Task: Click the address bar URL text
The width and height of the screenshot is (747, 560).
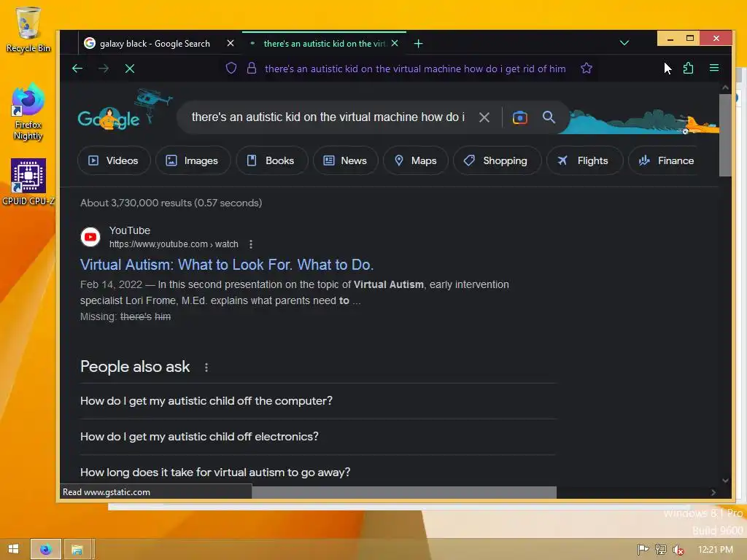Action: click(415, 69)
